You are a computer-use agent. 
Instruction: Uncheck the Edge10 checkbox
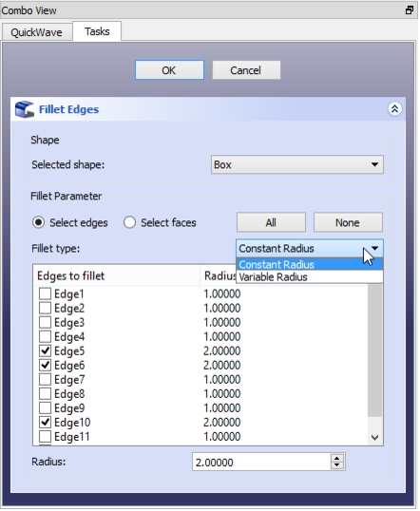click(x=45, y=422)
